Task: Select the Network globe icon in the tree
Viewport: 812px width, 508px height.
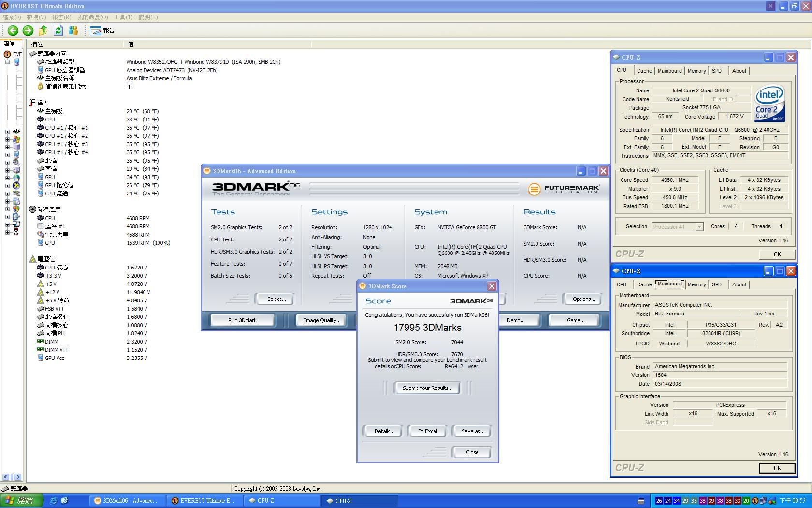Action: coord(16,178)
